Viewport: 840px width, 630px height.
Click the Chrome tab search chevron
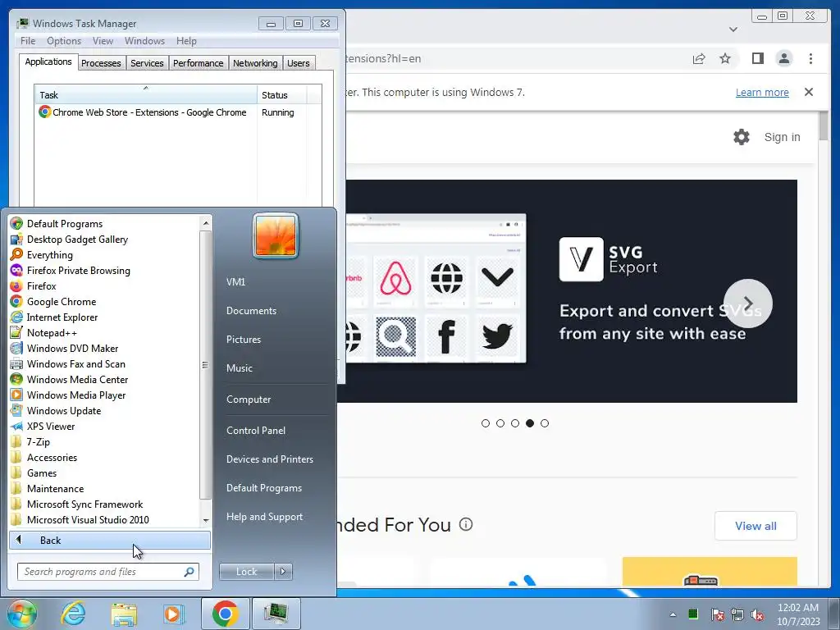click(x=733, y=29)
